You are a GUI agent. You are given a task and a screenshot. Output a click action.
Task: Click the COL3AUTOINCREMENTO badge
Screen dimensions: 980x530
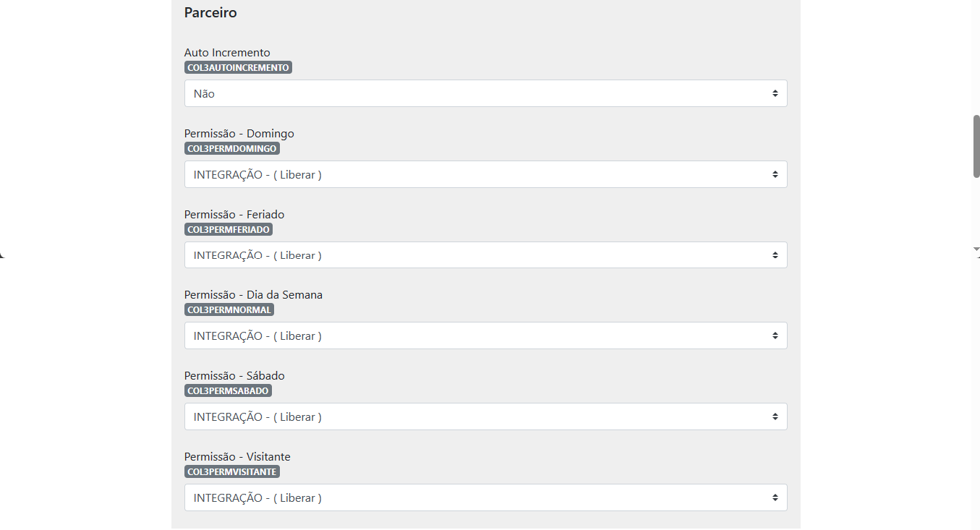238,67
